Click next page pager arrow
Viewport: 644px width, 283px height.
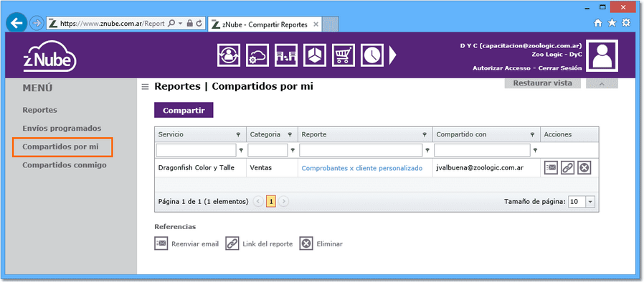click(284, 202)
